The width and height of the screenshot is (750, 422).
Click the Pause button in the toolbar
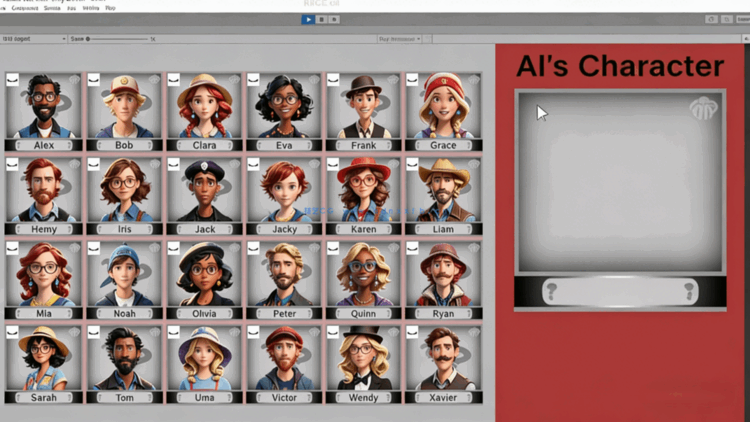pos(321,19)
